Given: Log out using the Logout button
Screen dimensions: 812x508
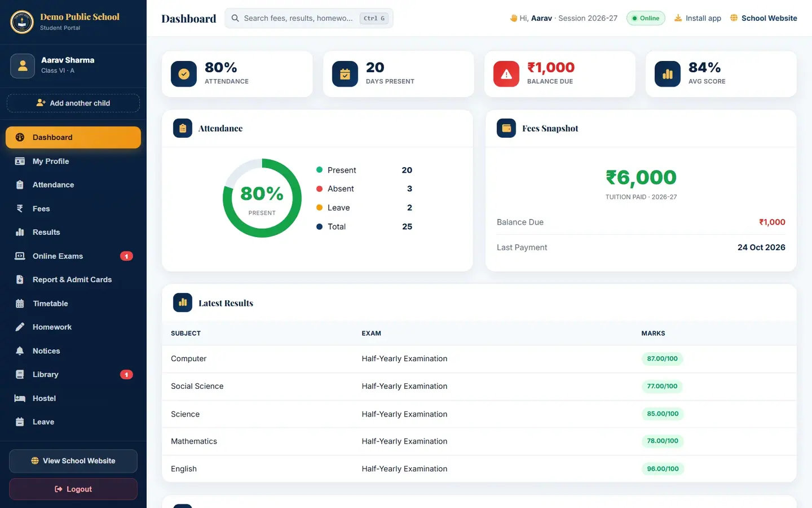Looking at the screenshot, I should coord(73,489).
